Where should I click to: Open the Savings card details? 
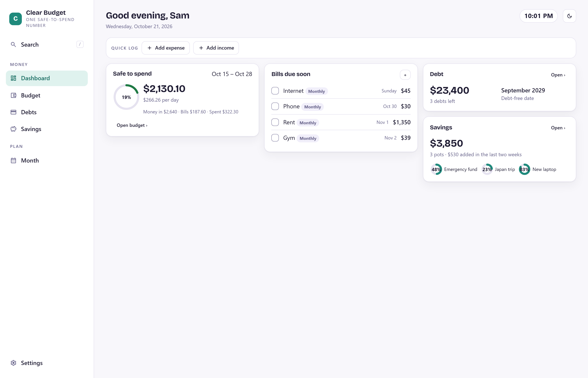(558, 128)
